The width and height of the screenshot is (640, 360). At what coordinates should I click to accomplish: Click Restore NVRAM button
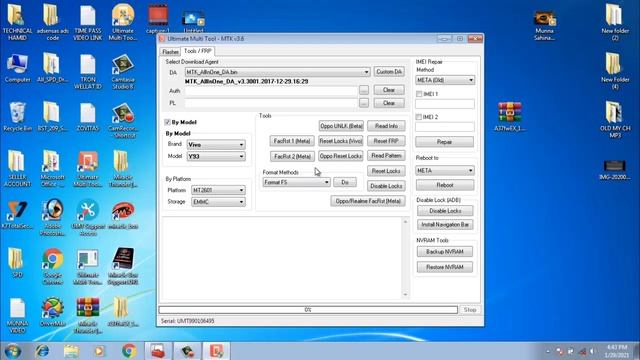point(445,267)
